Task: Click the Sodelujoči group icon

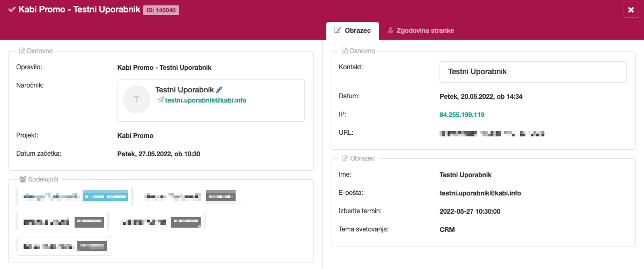Action: coord(23,179)
